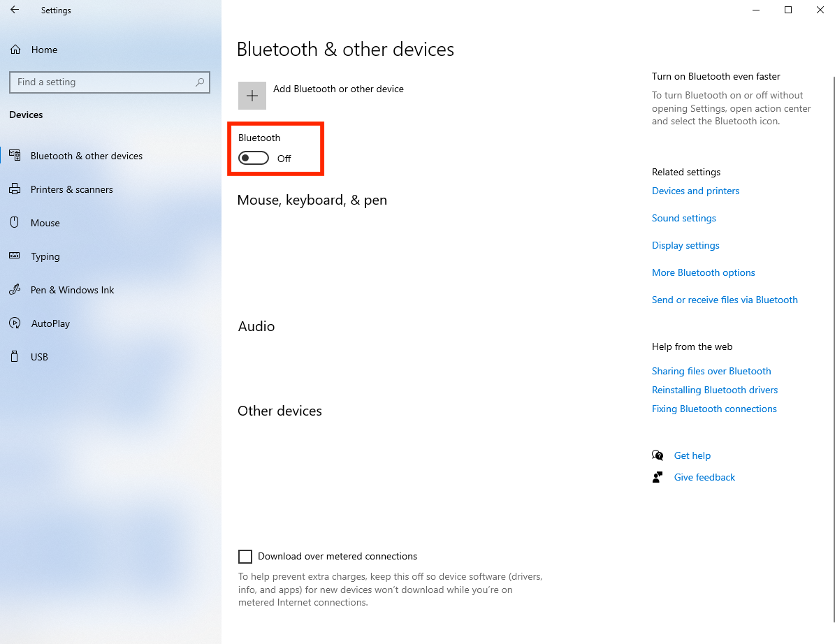Screen dimensions: 835x644
Task: Open Sound settings link
Action: point(683,218)
